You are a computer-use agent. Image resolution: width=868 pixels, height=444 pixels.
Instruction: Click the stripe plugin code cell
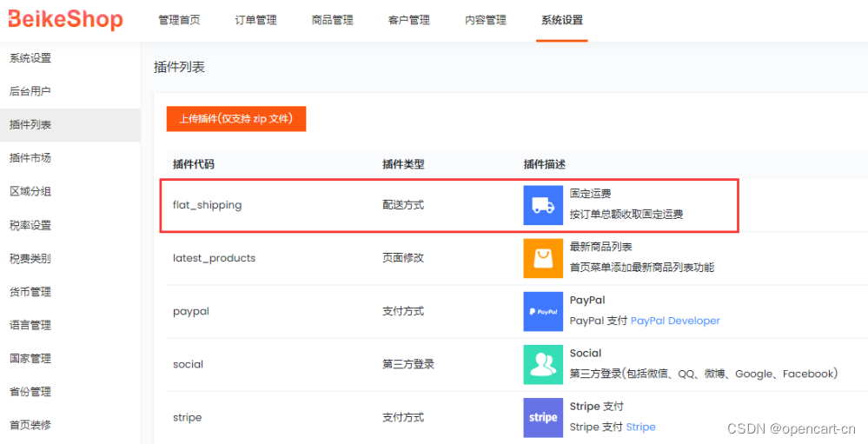187,417
